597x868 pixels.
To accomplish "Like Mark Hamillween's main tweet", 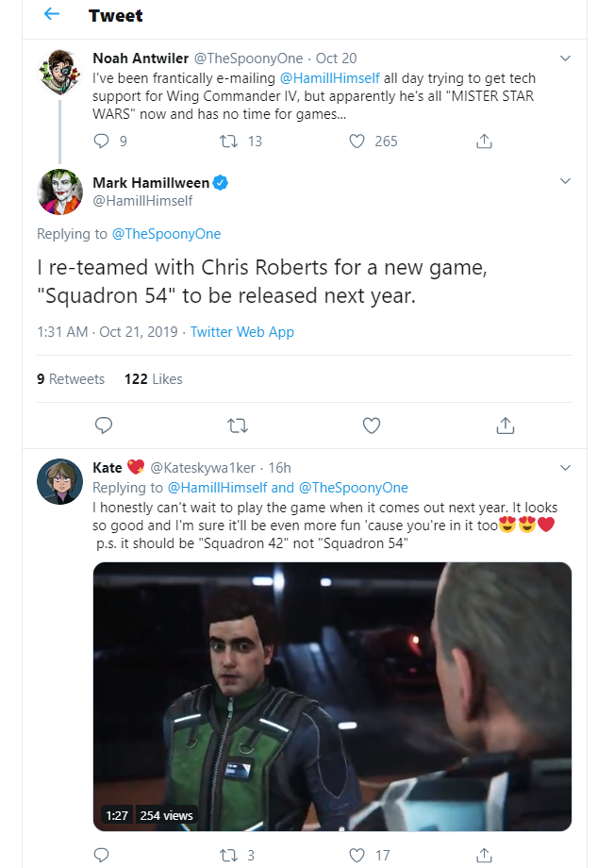I will [372, 426].
